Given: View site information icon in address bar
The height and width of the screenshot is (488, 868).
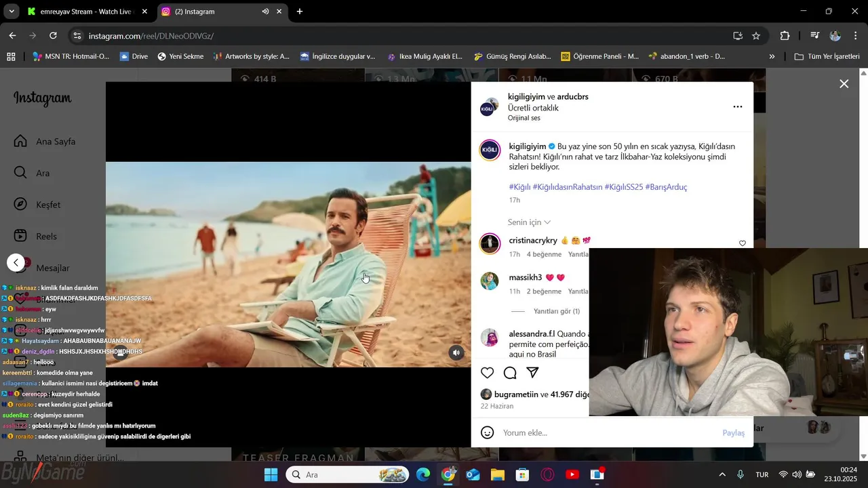Looking at the screenshot, I should [77, 36].
